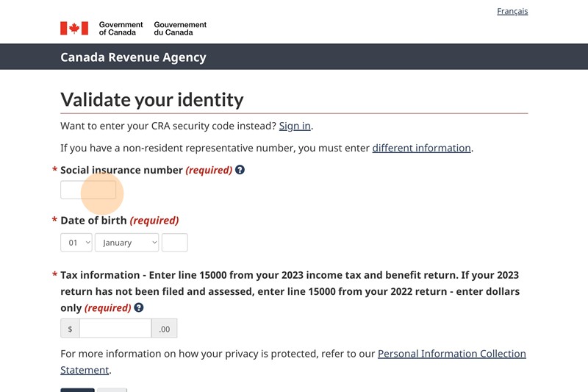Click the Tax information help question icon

pos(139,308)
